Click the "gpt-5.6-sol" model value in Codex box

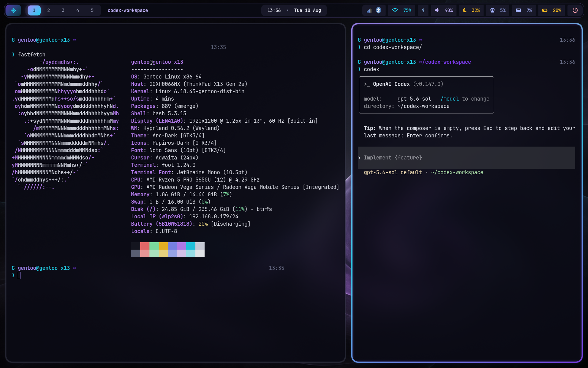click(x=414, y=99)
